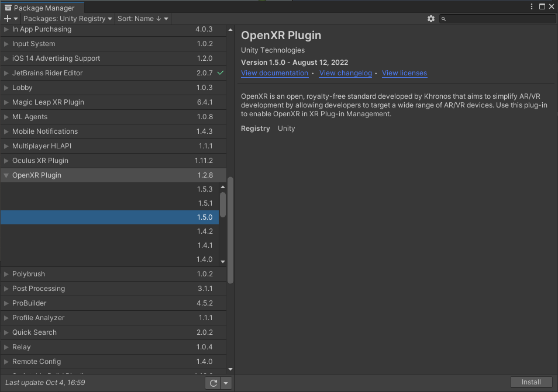Select OpenXR version 1.5.1
The height and width of the screenshot is (392, 558).
pos(109,203)
